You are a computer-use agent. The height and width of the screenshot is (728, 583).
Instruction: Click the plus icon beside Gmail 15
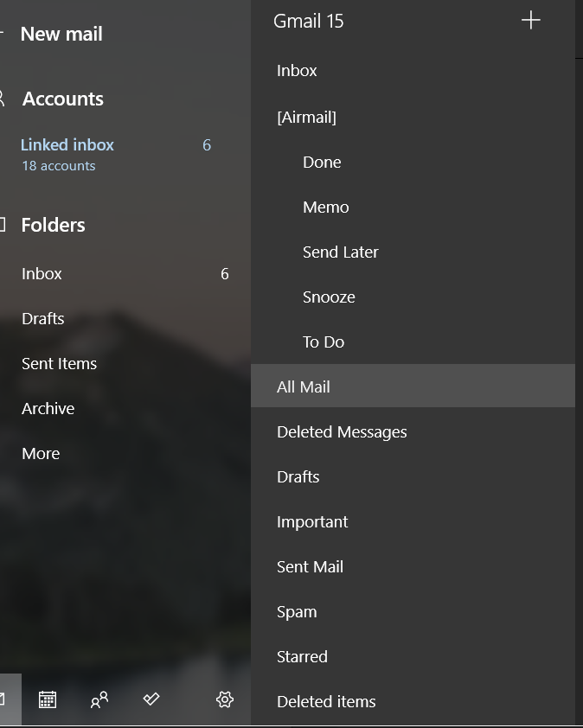coord(530,21)
